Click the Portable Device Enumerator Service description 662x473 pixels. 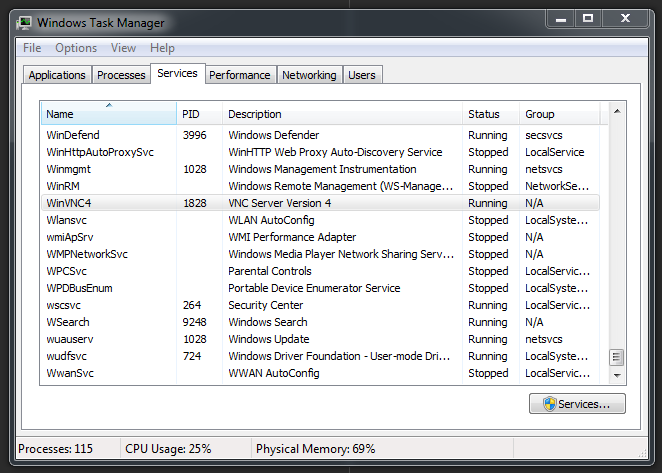[x=314, y=288]
